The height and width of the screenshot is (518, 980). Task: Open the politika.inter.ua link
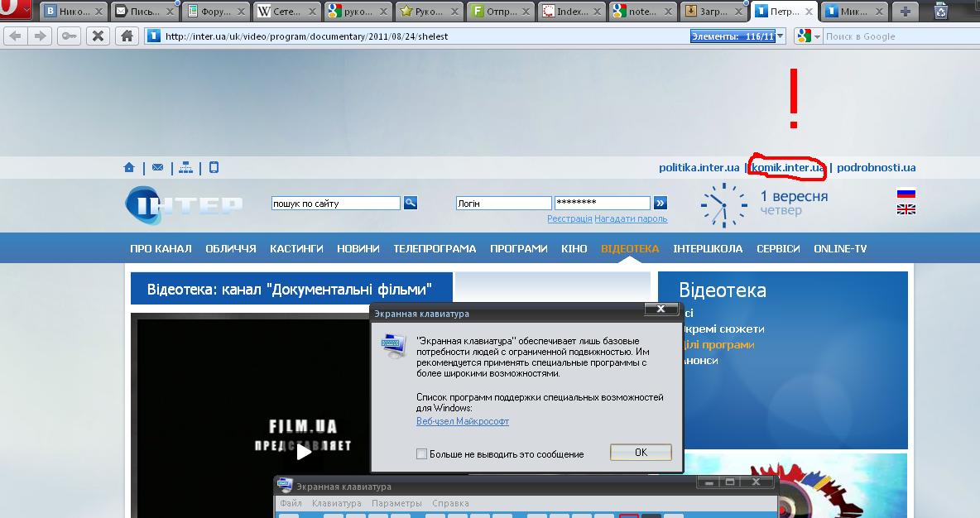point(699,167)
